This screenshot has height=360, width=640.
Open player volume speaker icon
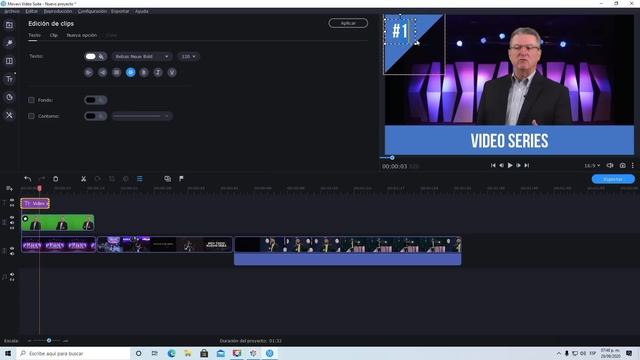click(610, 165)
